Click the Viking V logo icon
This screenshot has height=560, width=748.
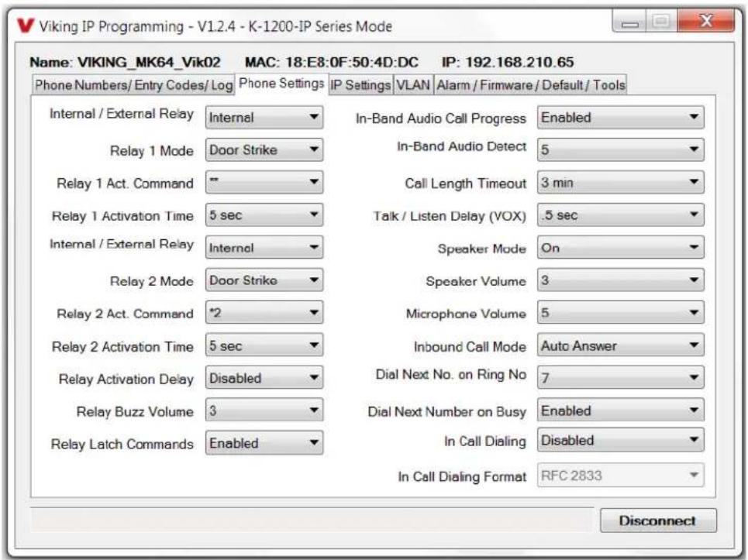[26, 26]
